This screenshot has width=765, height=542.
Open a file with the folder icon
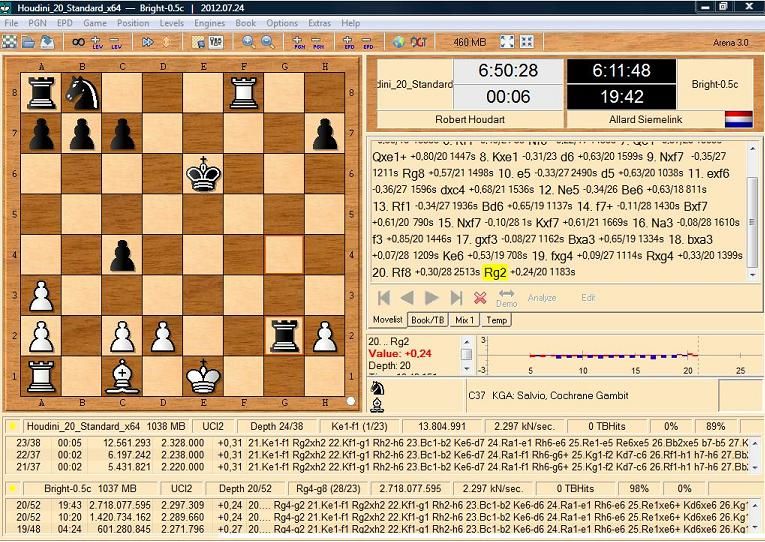click(29, 42)
